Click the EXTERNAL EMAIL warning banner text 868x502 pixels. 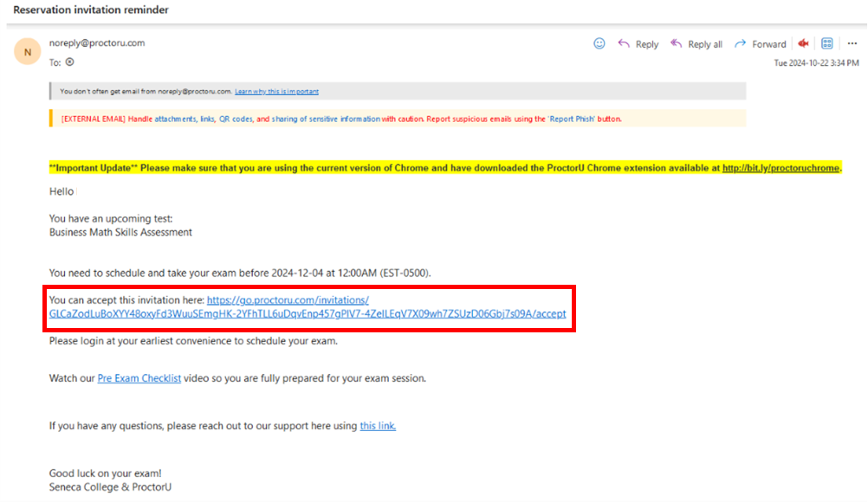(341, 119)
